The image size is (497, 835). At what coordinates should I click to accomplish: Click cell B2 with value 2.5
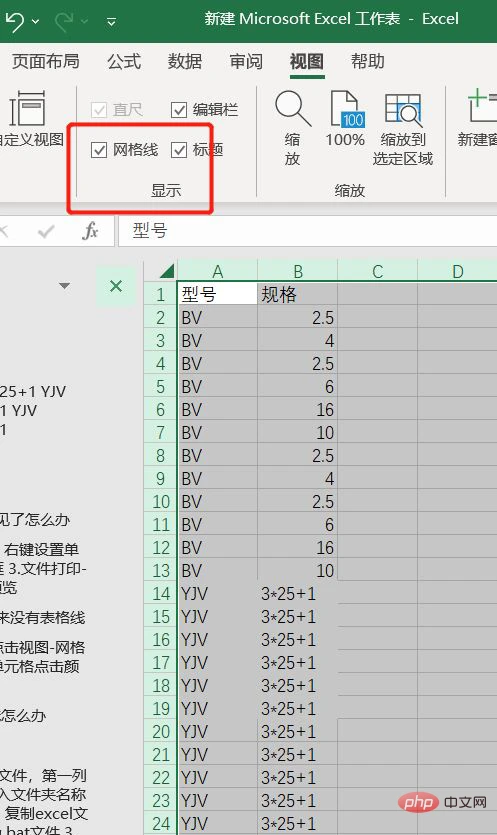(x=298, y=317)
